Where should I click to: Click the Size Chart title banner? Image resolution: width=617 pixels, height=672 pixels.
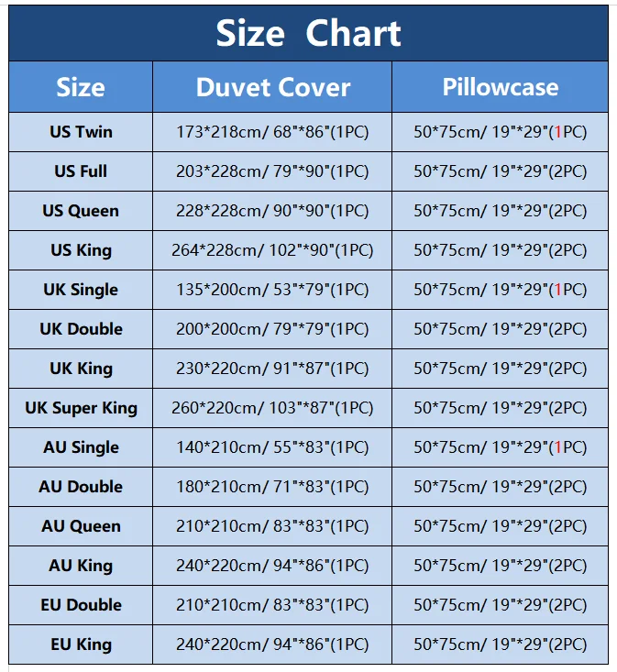pos(308,34)
